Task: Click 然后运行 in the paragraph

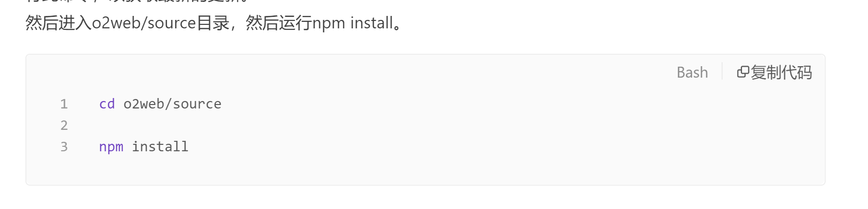Action: click(x=278, y=23)
